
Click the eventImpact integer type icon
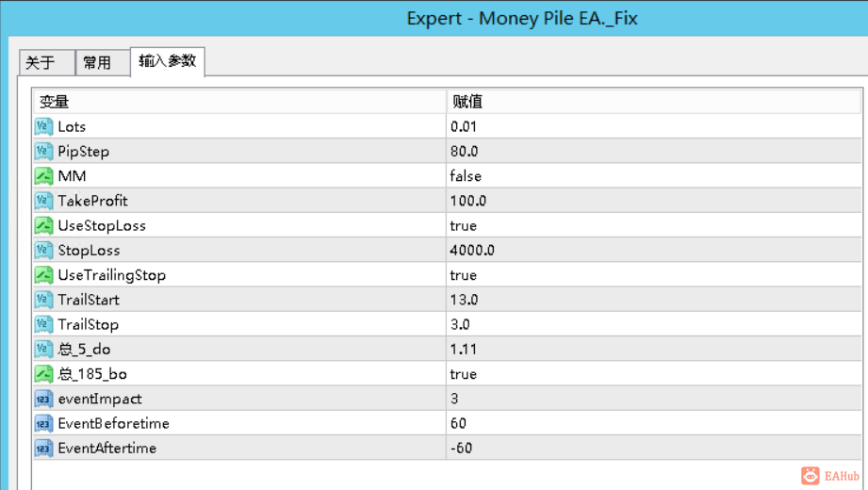[x=43, y=399]
